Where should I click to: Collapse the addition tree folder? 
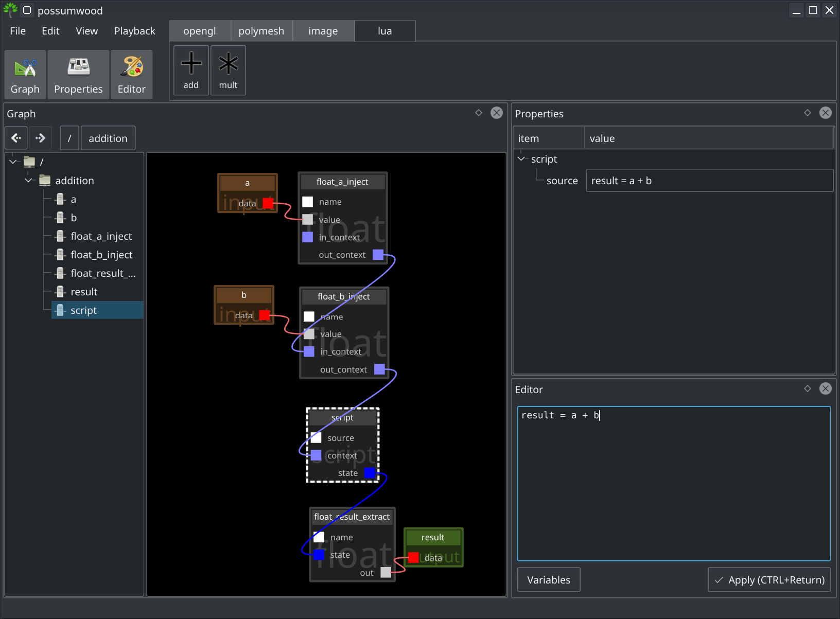(28, 180)
